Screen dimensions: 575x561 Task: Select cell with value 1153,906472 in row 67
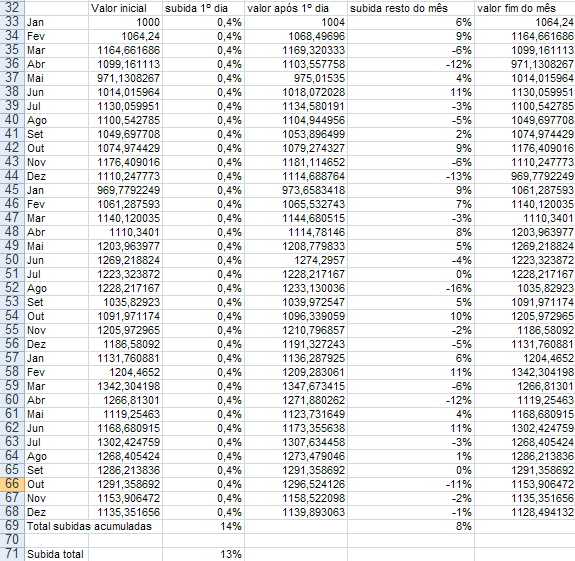(125, 498)
